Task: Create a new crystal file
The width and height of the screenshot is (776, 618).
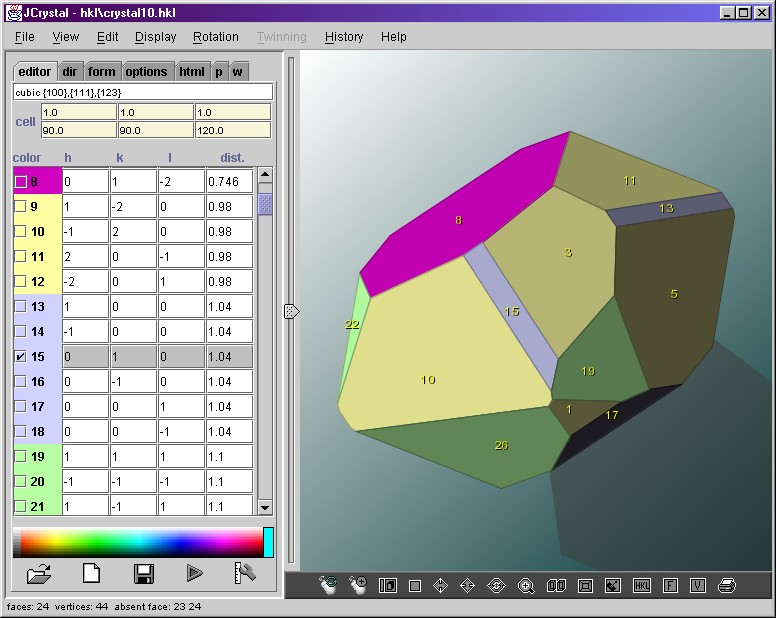Action: (x=92, y=573)
